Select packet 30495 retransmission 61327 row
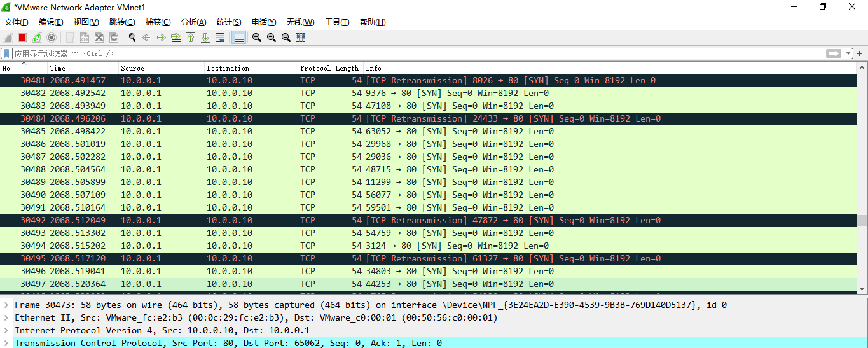The height and width of the screenshot is (348, 868). [x=429, y=259]
